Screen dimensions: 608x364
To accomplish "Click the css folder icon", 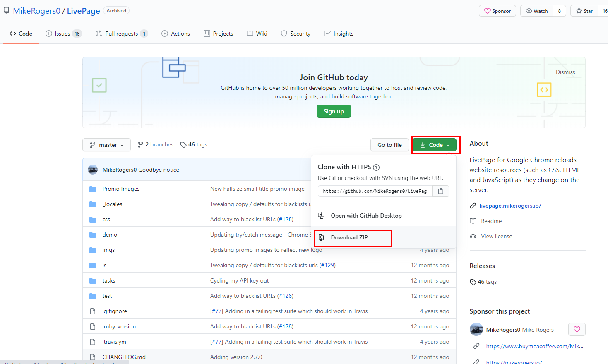I will (93, 220).
